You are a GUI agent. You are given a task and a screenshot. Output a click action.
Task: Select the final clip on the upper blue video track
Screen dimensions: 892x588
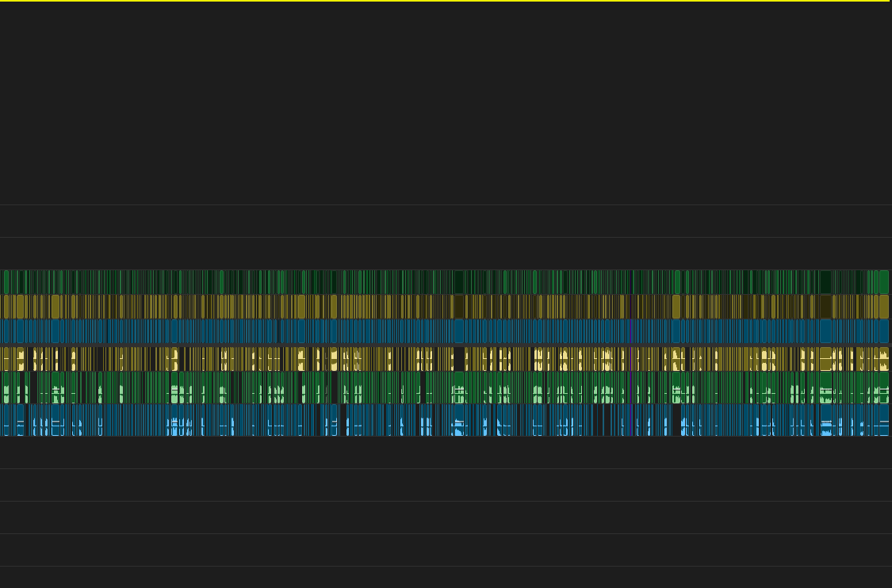tap(884, 331)
